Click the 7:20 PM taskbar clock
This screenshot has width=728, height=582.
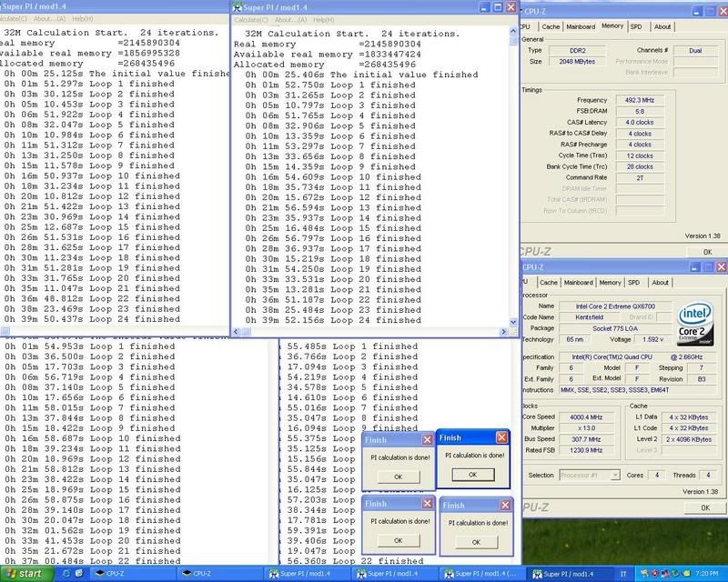pos(707,574)
